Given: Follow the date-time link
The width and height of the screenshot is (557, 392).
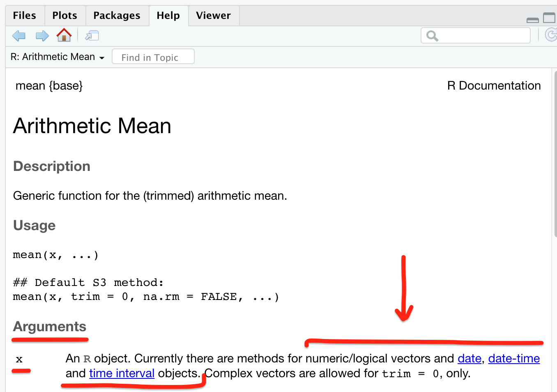Looking at the screenshot, I should click(514, 359).
